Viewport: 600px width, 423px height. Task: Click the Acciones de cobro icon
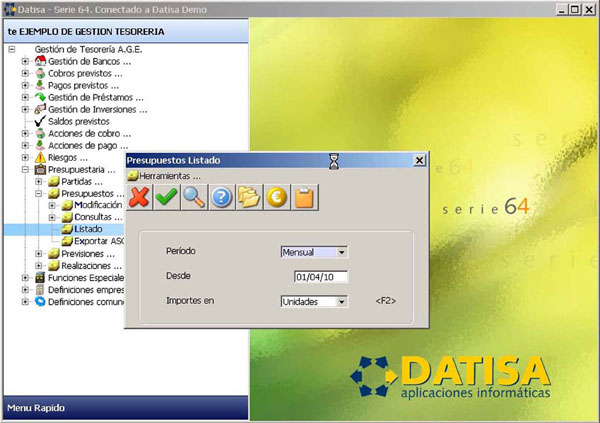(40, 133)
